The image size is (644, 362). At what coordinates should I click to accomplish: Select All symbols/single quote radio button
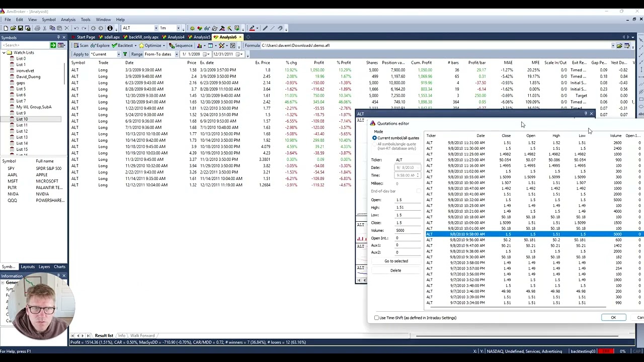(x=374, y=145)
